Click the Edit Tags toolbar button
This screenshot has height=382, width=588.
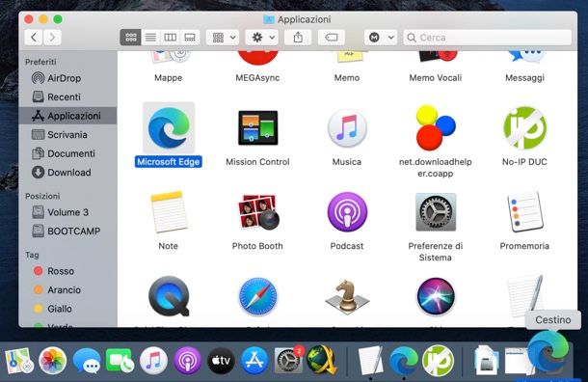tap(332, 38)
